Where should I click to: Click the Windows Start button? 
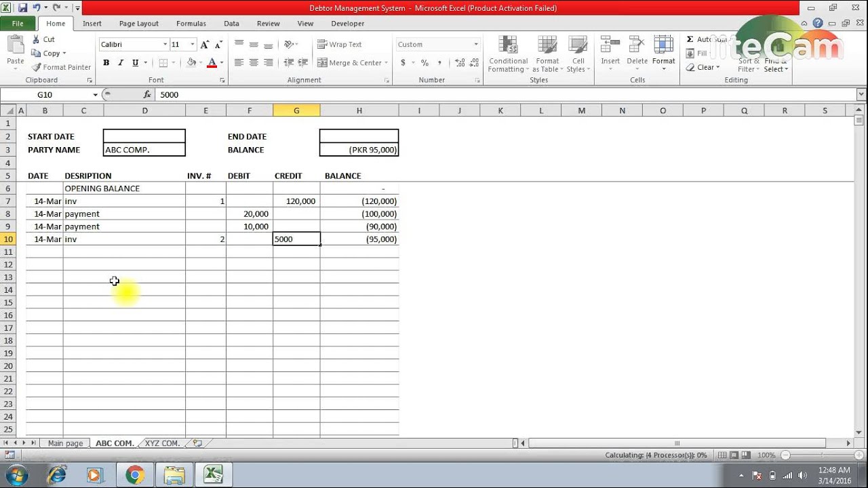point(16,475)
